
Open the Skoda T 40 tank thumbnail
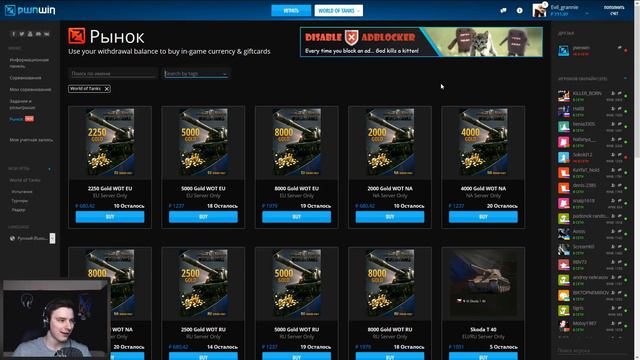click(x=483, y=283)
